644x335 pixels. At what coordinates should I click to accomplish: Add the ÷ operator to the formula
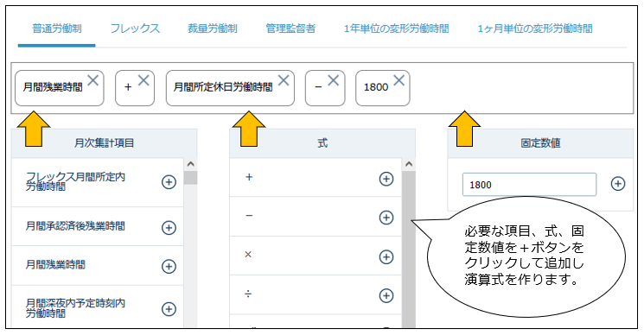pos(386,295)
